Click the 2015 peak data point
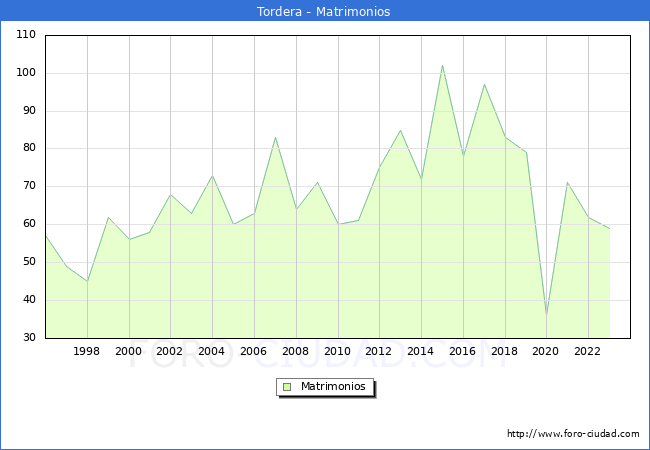650x450 pixels. [442, 65]
